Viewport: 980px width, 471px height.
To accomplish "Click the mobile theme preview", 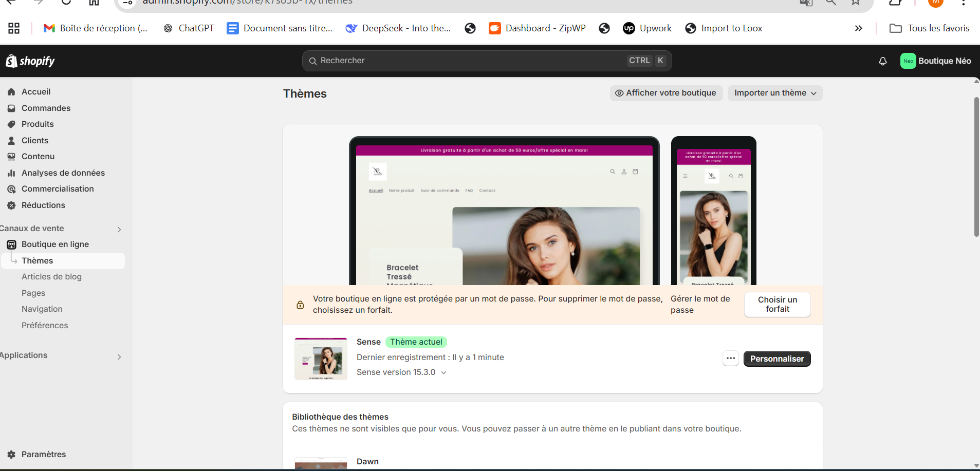I will [713, 211].
